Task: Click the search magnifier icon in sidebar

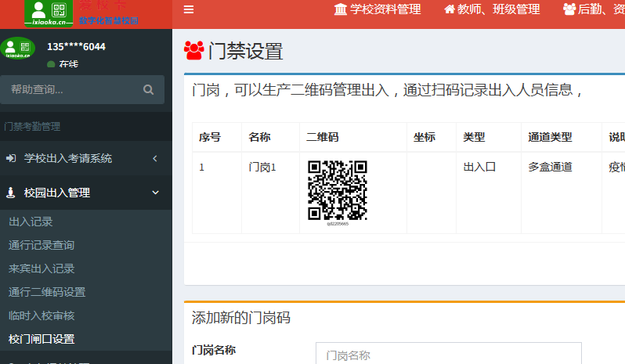Action: [148, 89]
